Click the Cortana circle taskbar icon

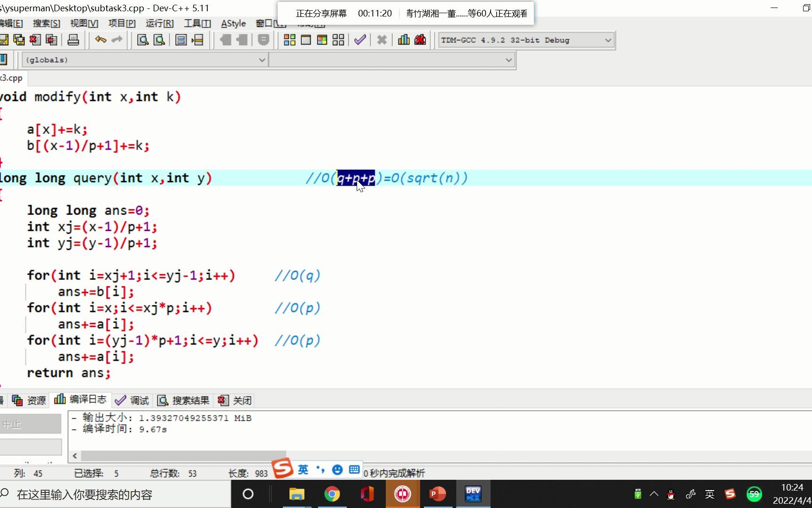click(x=248, y=494)
